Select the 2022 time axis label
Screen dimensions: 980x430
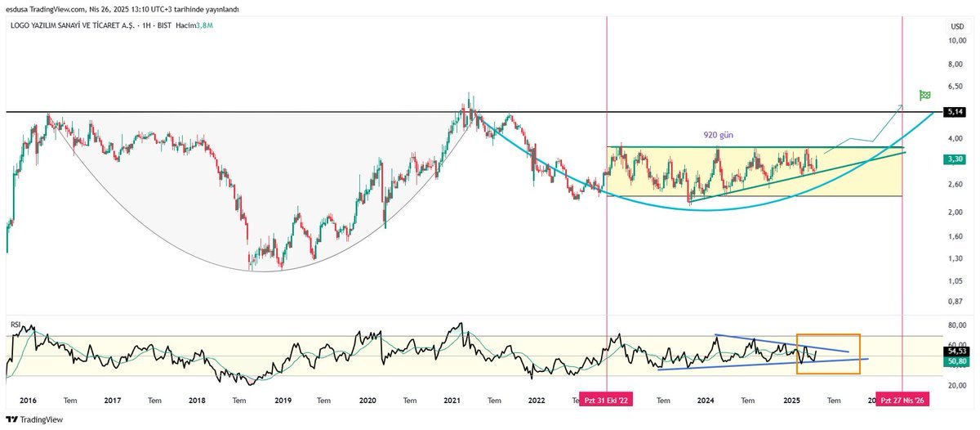coord(537,401)
